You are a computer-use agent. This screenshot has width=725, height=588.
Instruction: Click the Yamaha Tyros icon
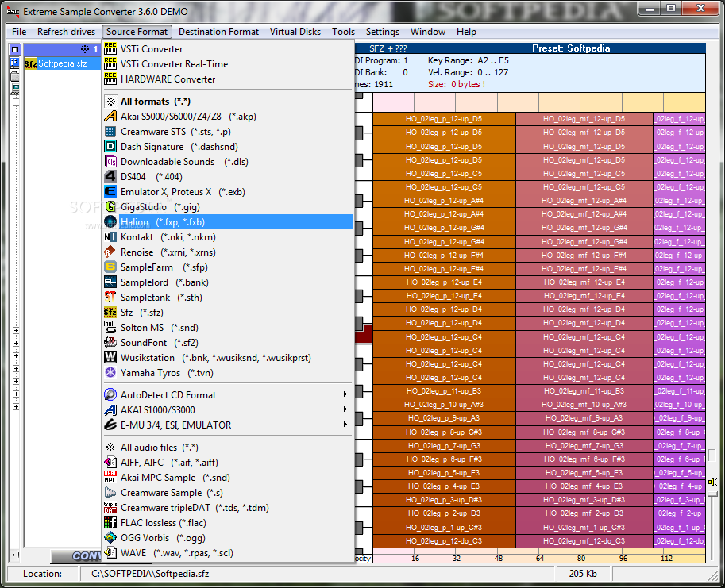(x=110, y=373)
